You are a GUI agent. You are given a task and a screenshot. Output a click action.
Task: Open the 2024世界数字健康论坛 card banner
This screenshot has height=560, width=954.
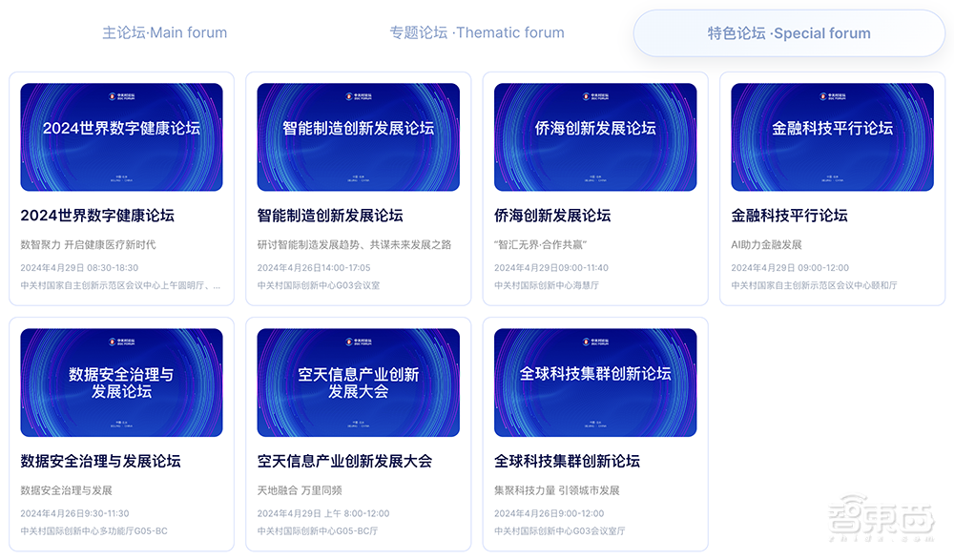(123, 136)
